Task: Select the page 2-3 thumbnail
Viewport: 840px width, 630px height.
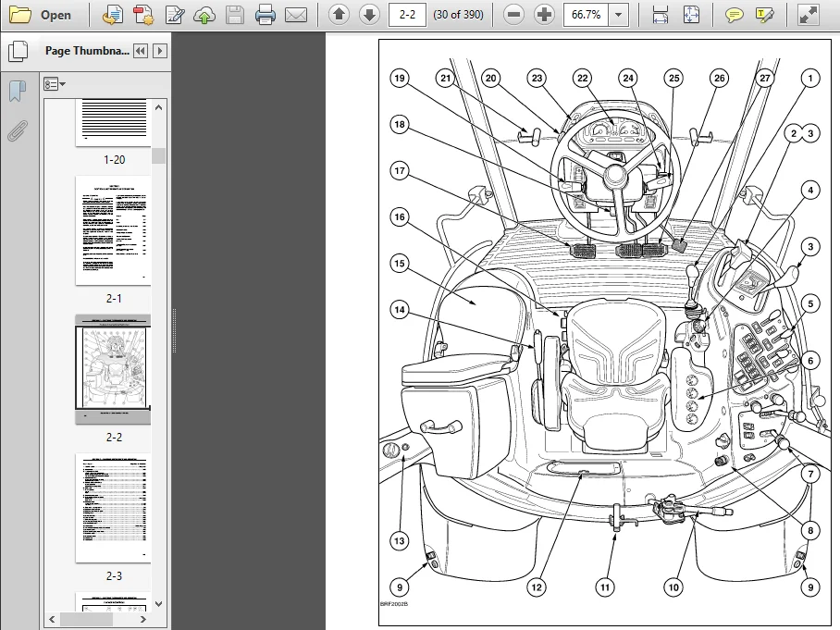Action: 113,508
